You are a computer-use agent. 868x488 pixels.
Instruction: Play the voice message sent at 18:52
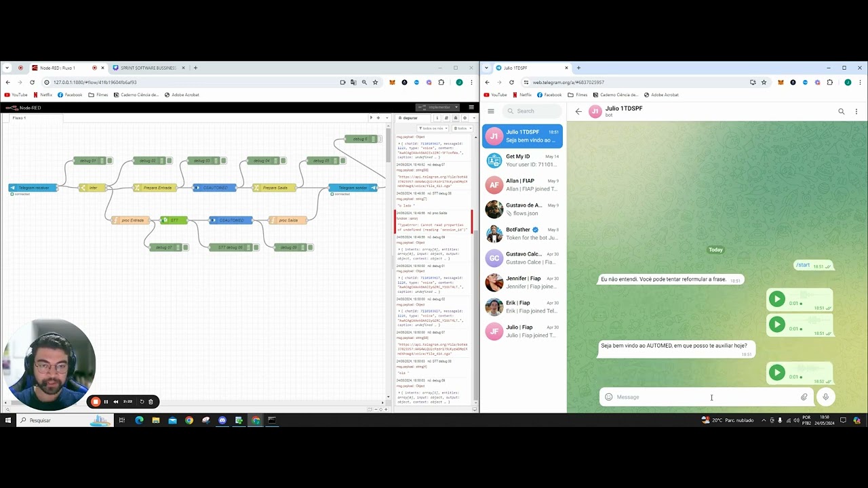pyautogui.click(x=777, y=372)
